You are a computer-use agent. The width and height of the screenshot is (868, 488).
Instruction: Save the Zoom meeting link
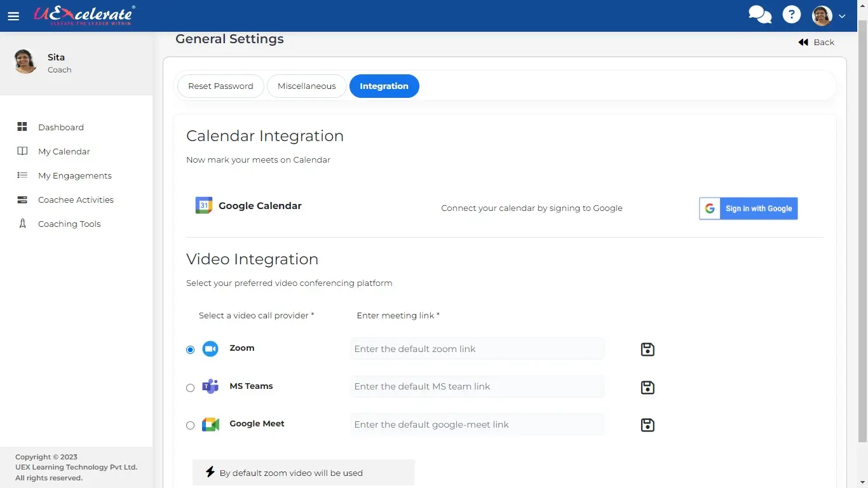[x=648, y=349]
